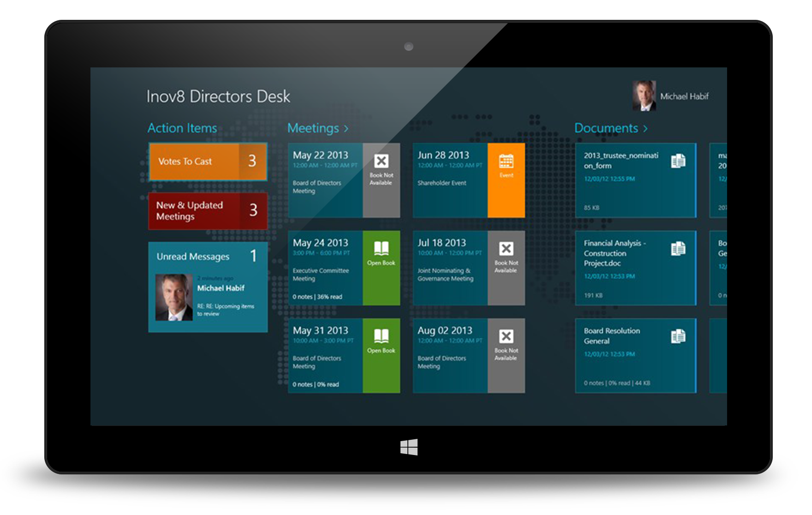
Task: Expand Meetings section via its chevron
Action: (x=346, y=129)
